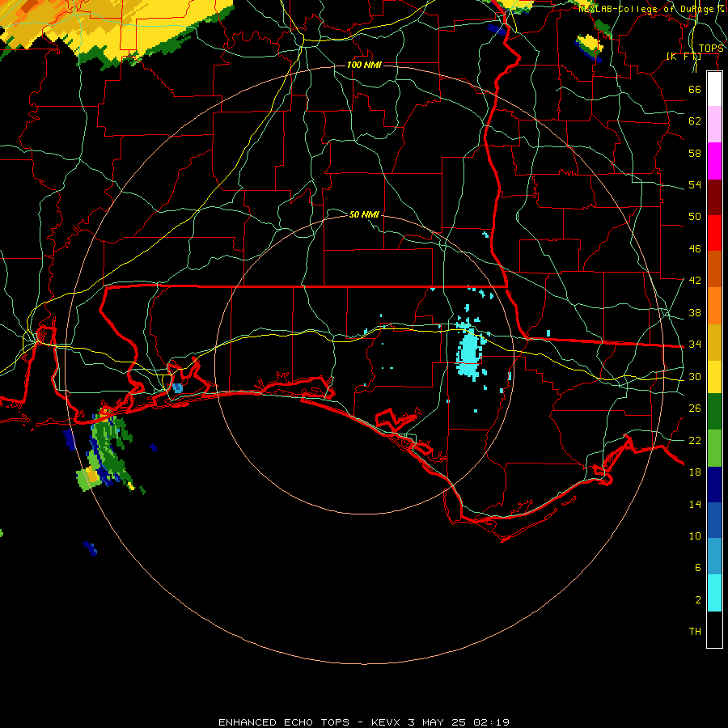Click the "[K FT]" units label
The height and width of the screenshot is (728, 728).
(684, 57)
